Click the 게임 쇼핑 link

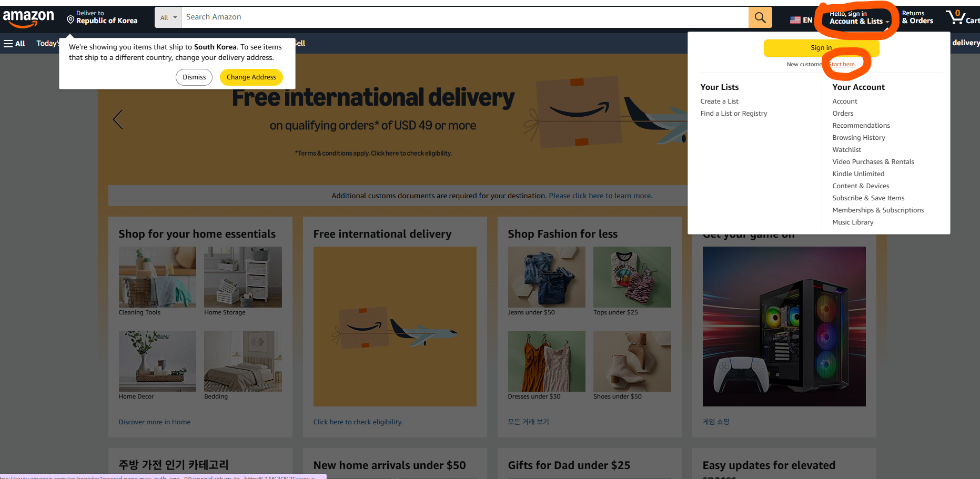(x=716, y=422)
